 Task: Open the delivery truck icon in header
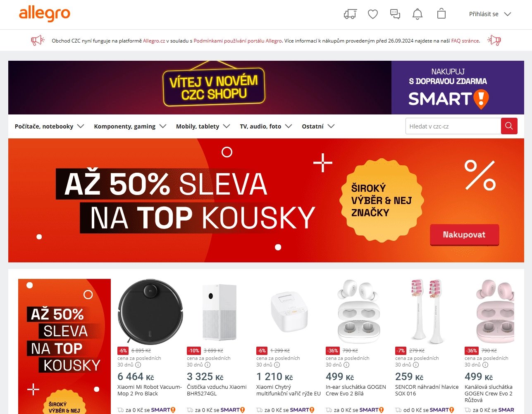(350, 14)
